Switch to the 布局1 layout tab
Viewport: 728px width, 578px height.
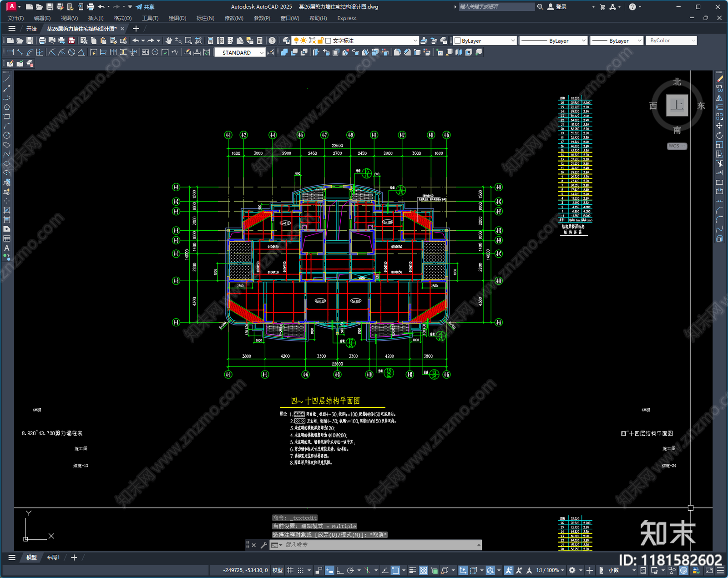pos(53,558)
